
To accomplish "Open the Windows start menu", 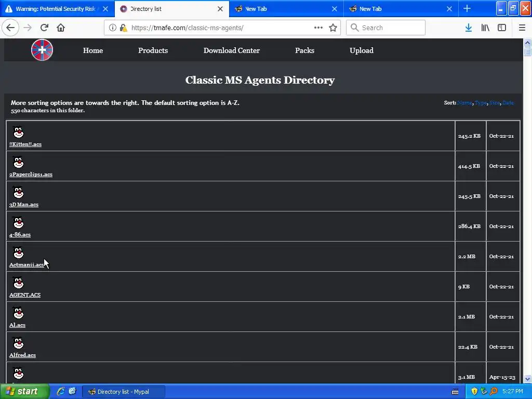I will coord(24,391).
